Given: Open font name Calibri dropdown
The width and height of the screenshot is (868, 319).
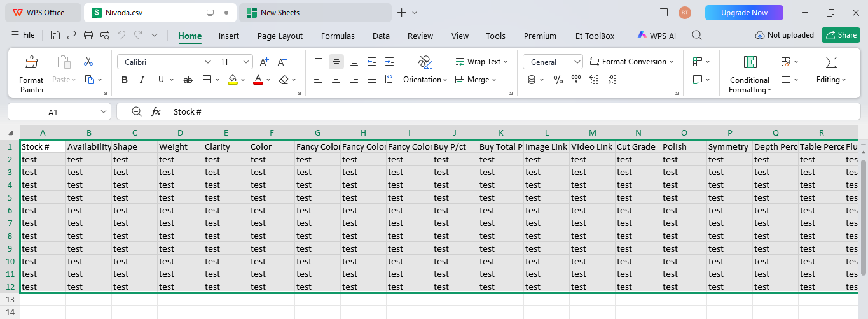Looking at the screenshot, I should (208, 62).
